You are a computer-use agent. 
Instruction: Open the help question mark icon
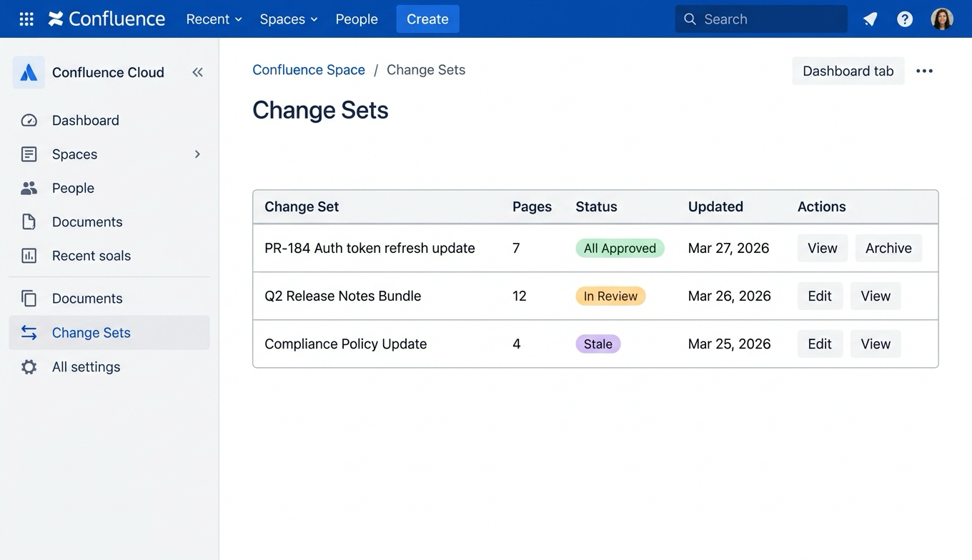[905, 19]
